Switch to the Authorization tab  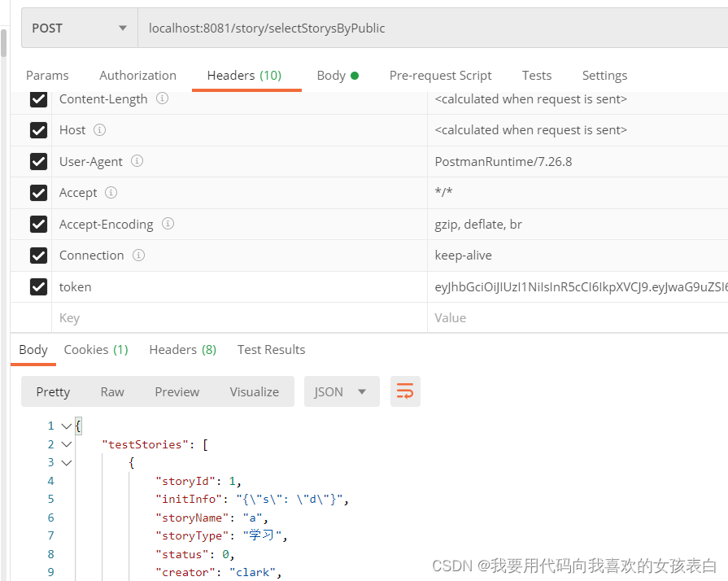137,75
